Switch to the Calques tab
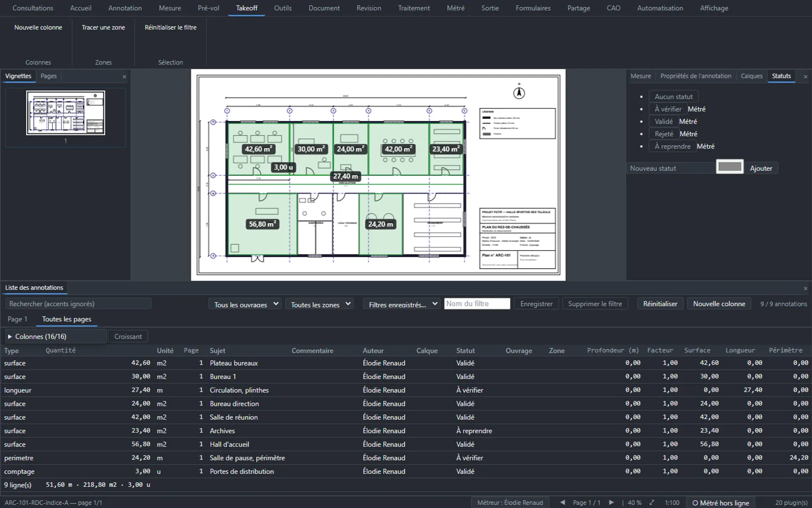This screenshot has width=812, height=508. tap(751, 76)
